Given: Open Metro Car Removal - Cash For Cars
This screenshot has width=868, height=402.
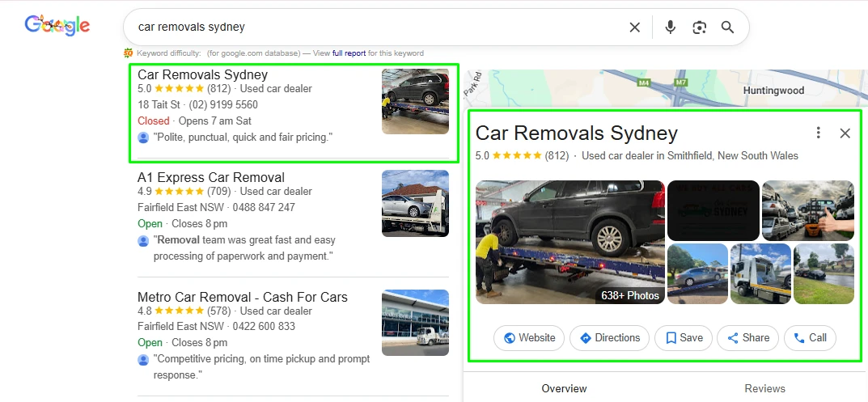Looking at the screenshot, I should click(x=243, y=297).
